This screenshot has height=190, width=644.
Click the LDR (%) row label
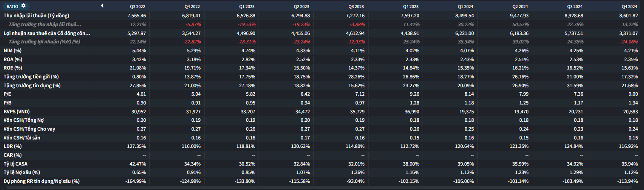(12, 146)
